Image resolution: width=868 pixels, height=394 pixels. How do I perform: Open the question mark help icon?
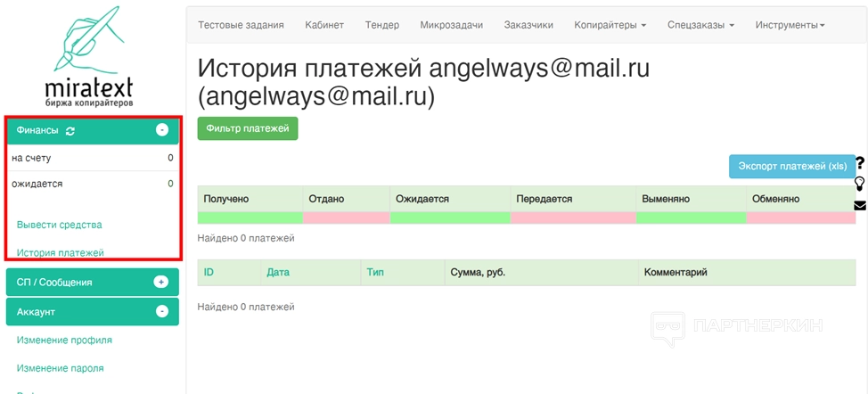[x=860, y=163]
